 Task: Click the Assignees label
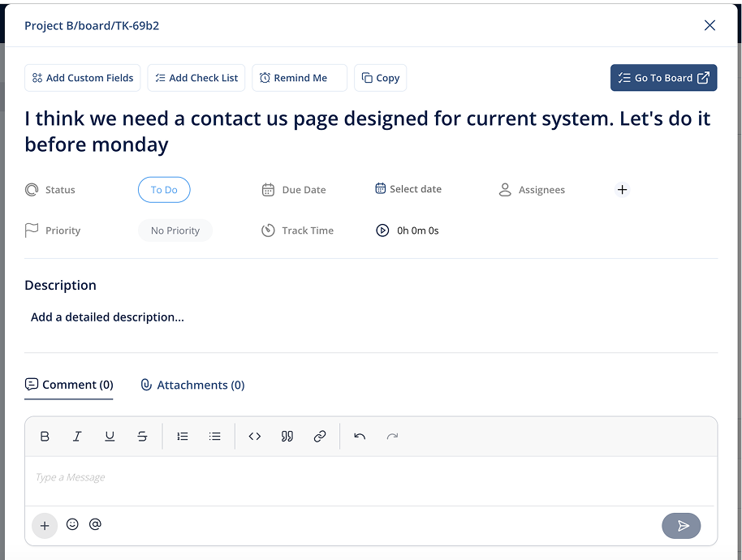541,190
